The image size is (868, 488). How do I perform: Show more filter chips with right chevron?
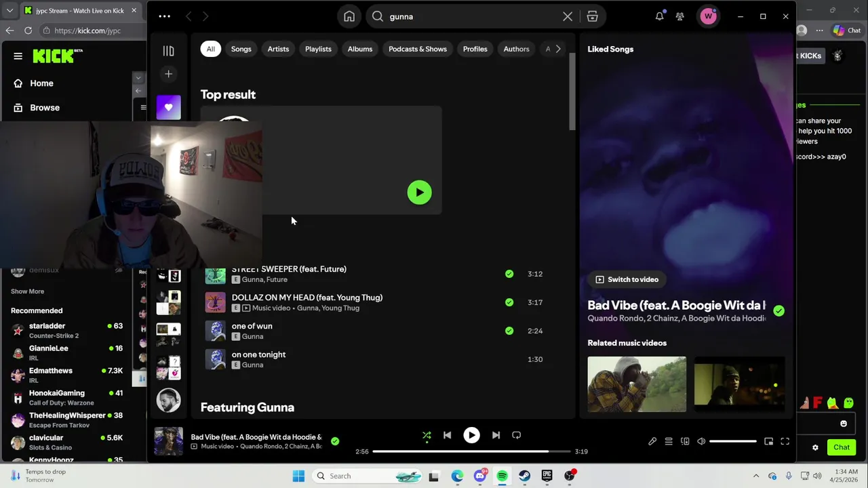point(558,49)
